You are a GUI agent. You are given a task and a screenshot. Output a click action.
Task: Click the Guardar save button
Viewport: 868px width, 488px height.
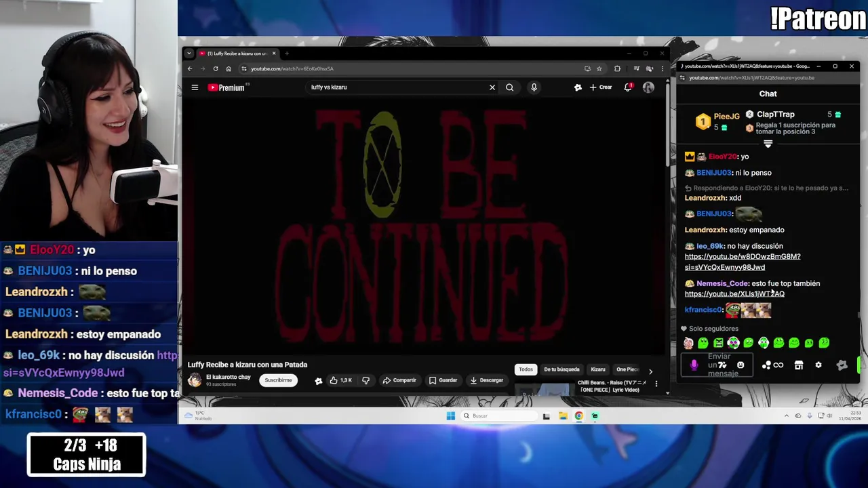pos(443,380)
